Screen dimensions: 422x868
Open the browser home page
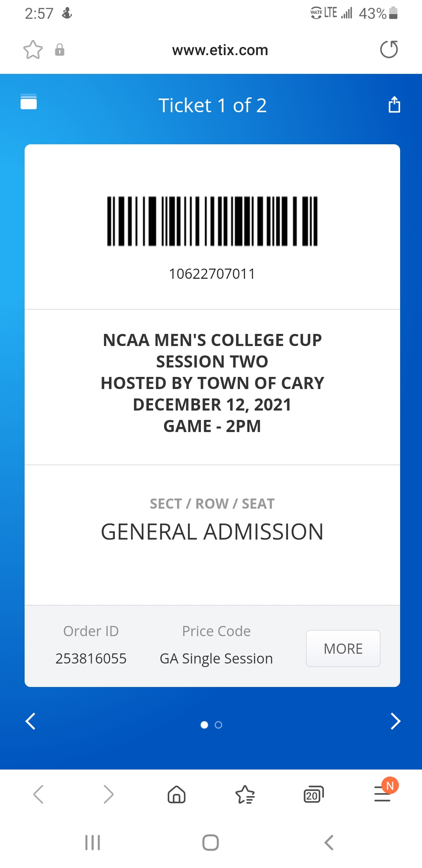point(177,794)
